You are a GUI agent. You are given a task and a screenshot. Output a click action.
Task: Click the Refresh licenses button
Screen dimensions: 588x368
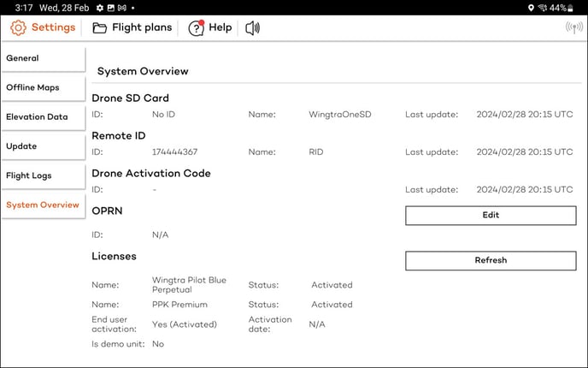point(491,260)
